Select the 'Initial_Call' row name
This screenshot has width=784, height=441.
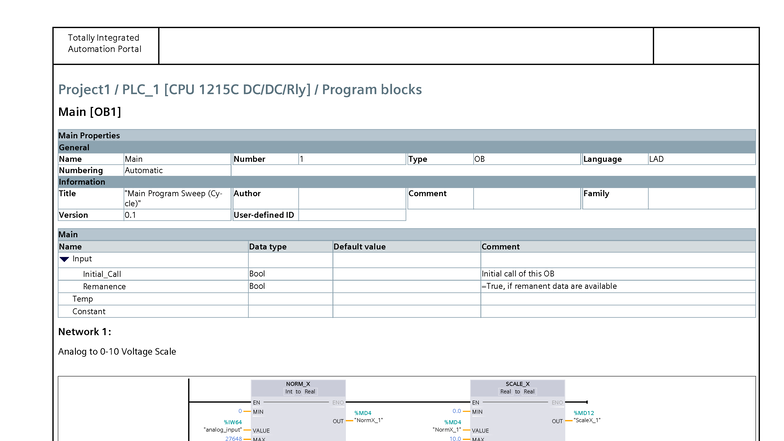click(x=102, y=274)
